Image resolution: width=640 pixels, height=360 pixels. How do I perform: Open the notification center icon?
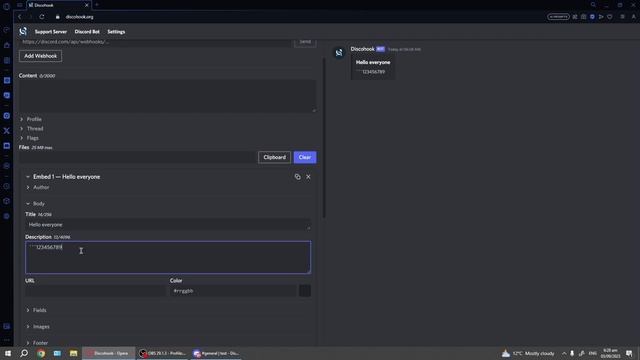[629, 353]
